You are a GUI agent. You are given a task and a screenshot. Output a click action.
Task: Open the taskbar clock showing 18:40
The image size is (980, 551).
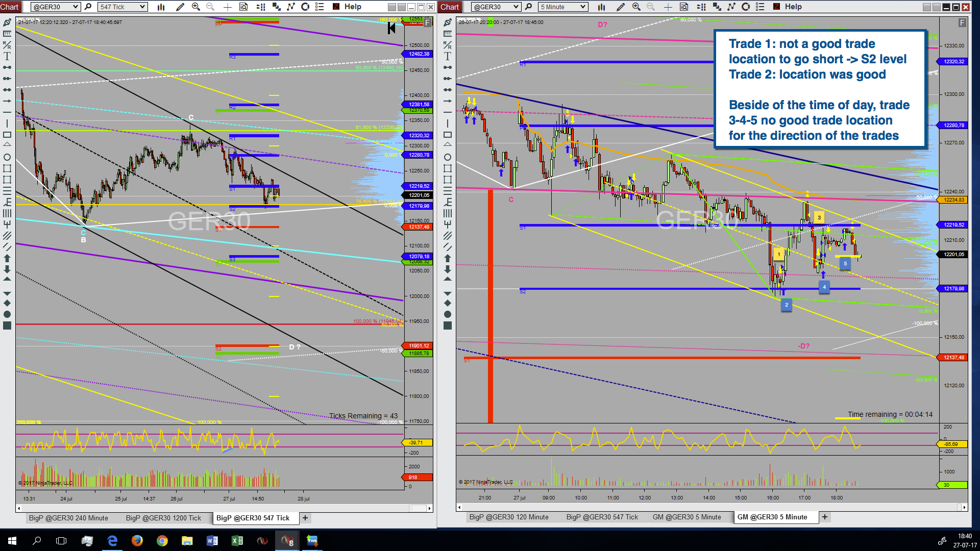point(965,540)
